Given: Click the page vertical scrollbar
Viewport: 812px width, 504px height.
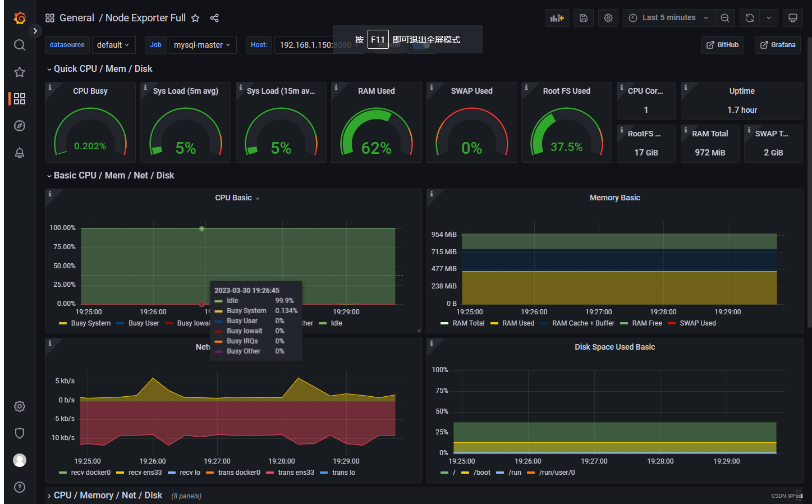Looking at the screenshot, I should [x=809, y=182].
